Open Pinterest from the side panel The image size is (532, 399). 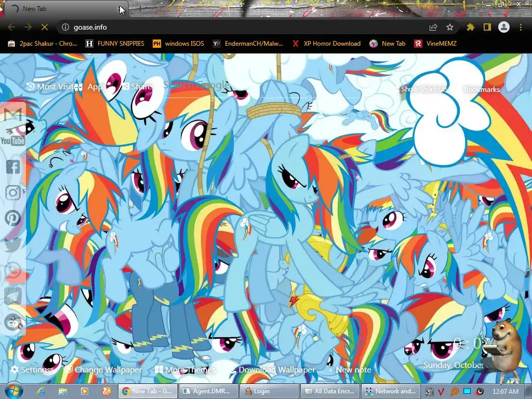[13, 218]
